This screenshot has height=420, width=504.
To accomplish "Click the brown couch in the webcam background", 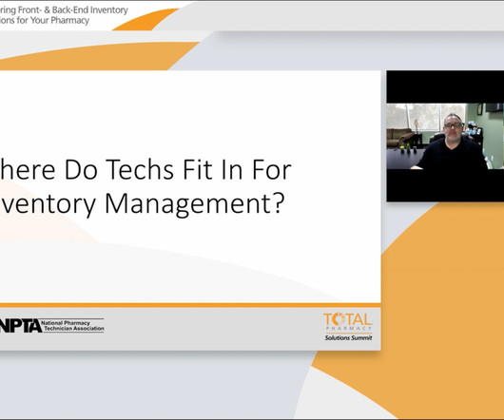I will pyautogui.click(x=399, y=137).
